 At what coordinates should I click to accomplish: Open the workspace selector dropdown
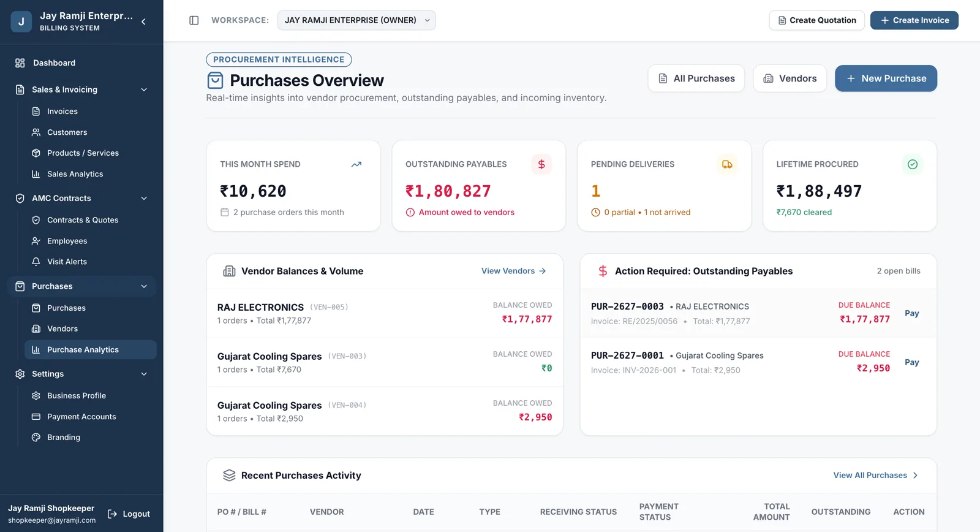pyautogui.click(x=356, y=20)
